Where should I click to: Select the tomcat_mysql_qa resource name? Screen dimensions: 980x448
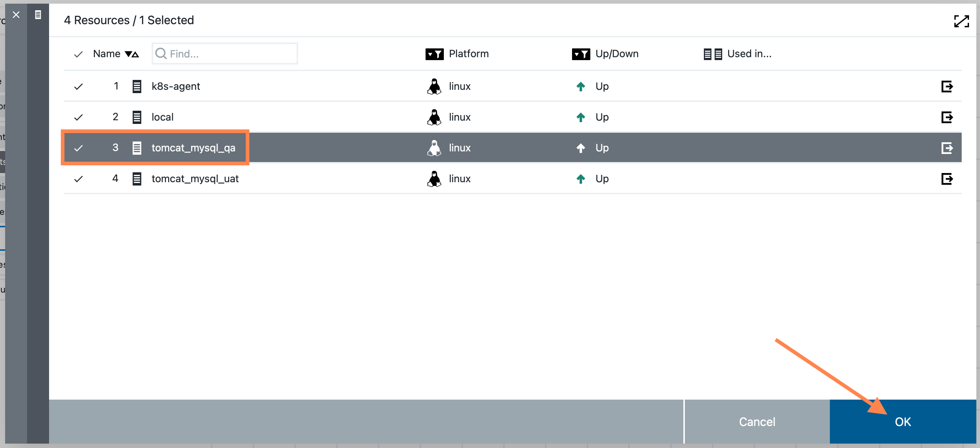point(193,148)
